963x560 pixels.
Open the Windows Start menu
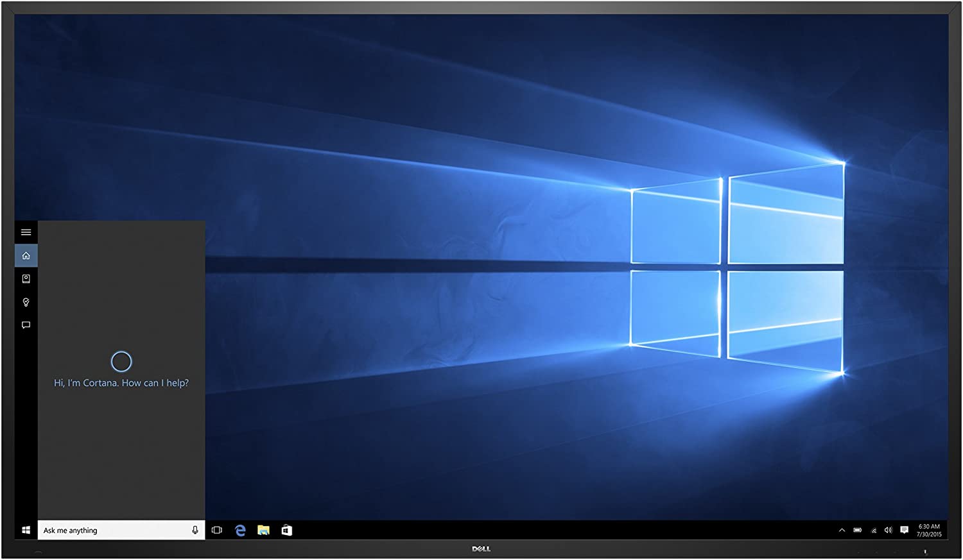click(x=26, y=530)
